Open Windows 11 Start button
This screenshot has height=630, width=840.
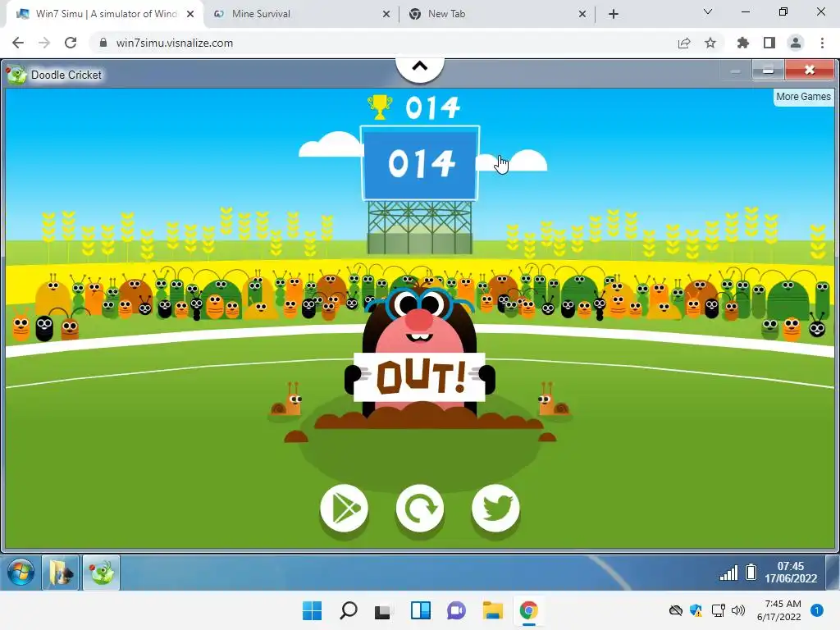point(312,610)
